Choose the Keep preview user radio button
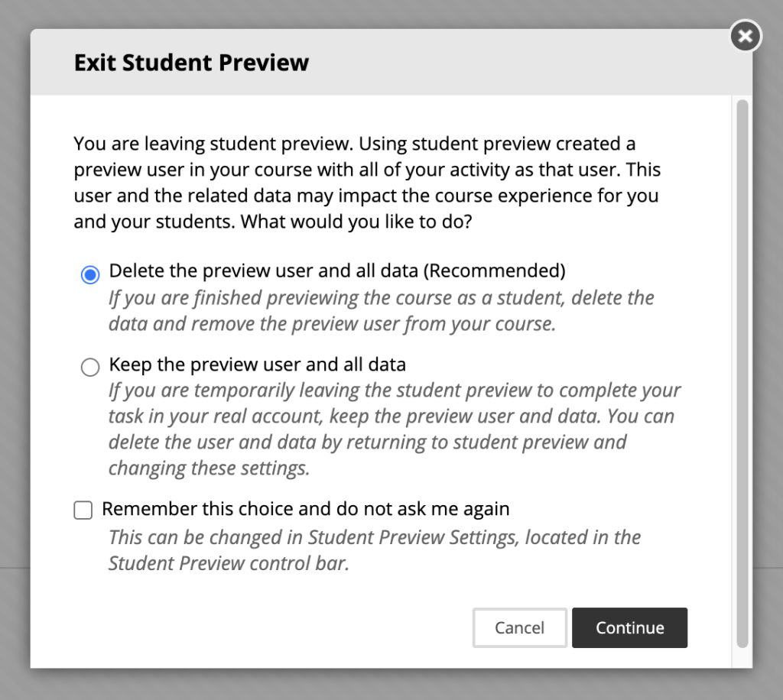783x700 pixels. pyautogui.click(x=90, y=368)
